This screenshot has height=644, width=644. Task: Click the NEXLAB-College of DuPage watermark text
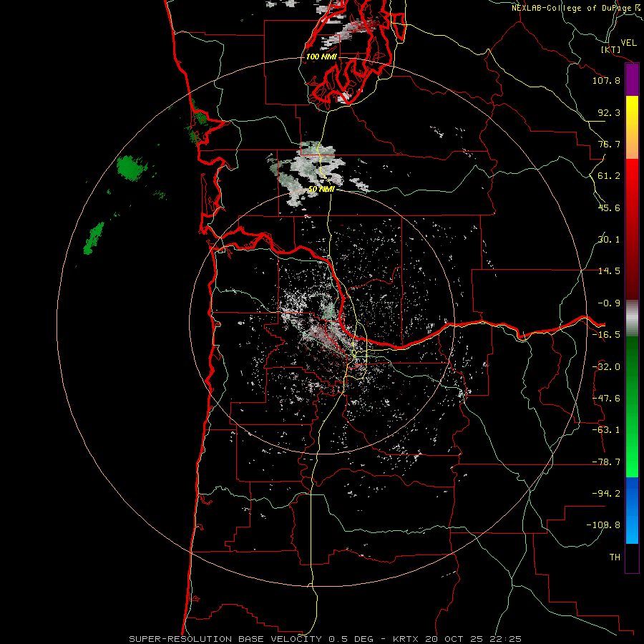[x=577, y=8]
